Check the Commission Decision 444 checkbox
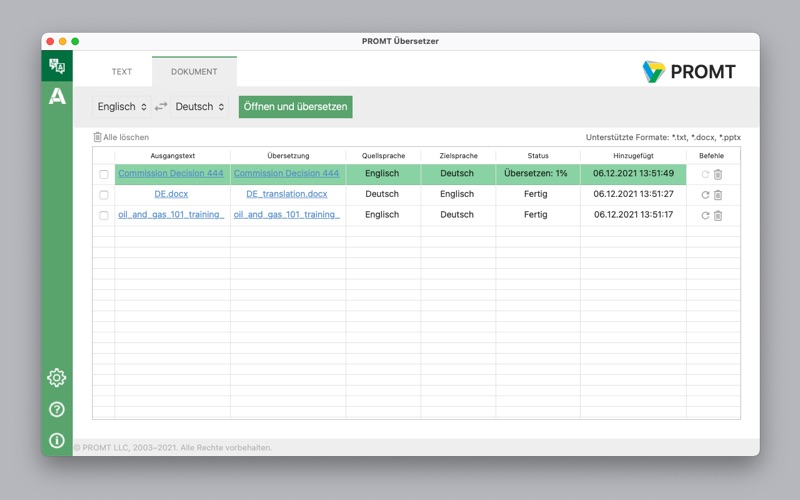 [104, 174]
